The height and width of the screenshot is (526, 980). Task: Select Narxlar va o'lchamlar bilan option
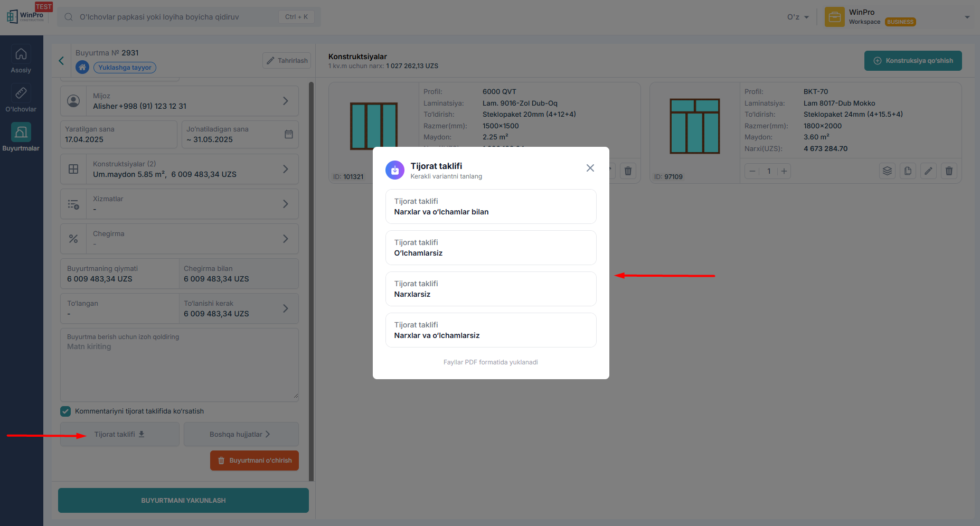(x=491, y=206)
